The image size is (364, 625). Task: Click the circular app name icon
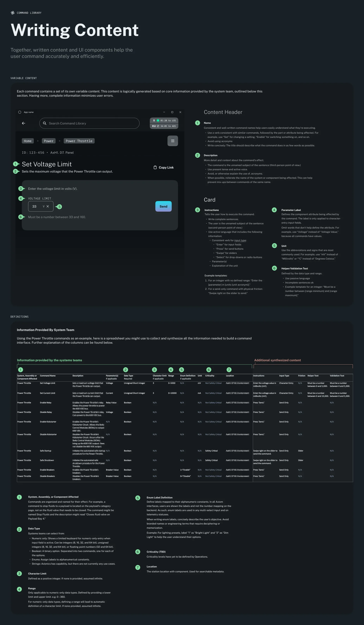20,112
